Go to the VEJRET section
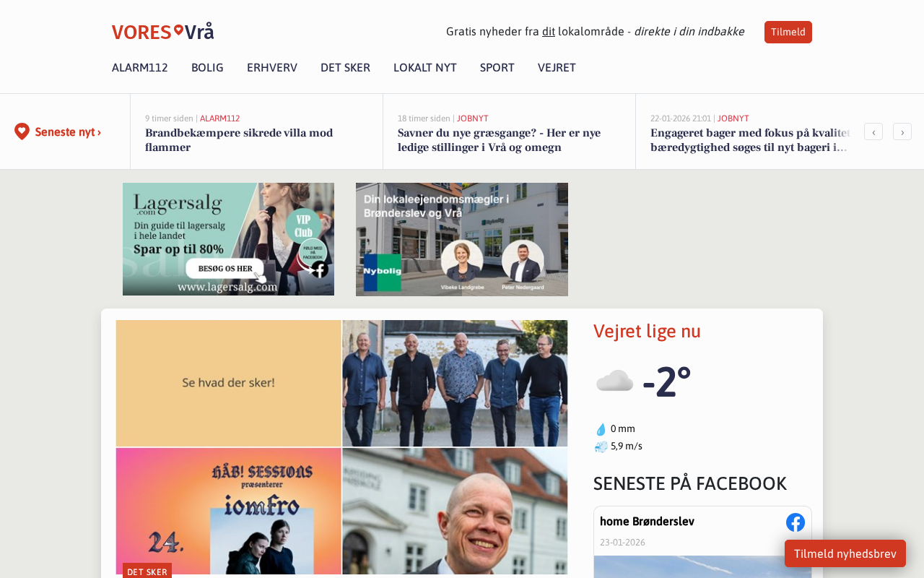Image resolution: width=924 pixels, height=578 pixels. click(557, 68)
